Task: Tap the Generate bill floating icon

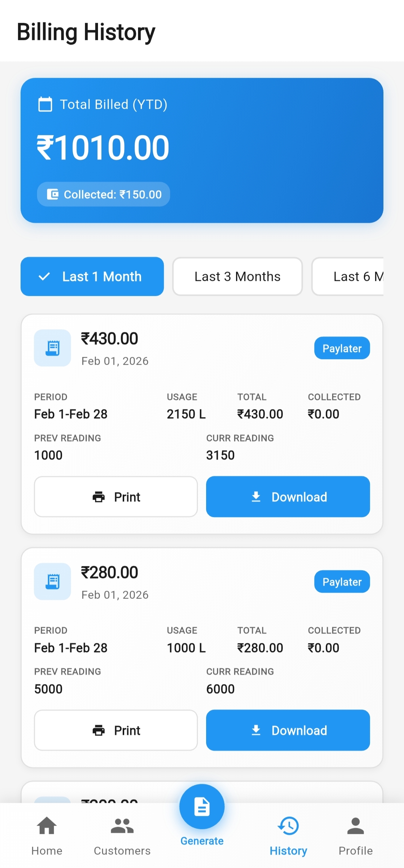Action: [x=202, y=807]
